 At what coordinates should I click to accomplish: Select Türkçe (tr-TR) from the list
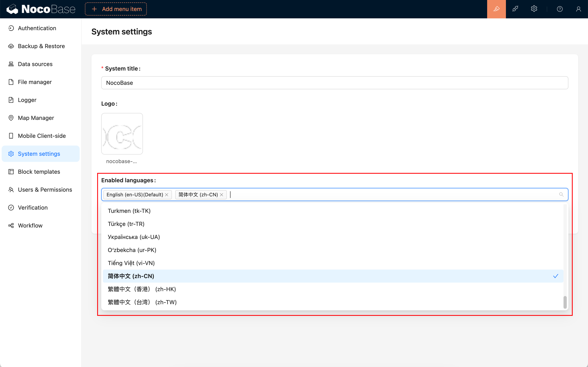(x=126, y=224)
